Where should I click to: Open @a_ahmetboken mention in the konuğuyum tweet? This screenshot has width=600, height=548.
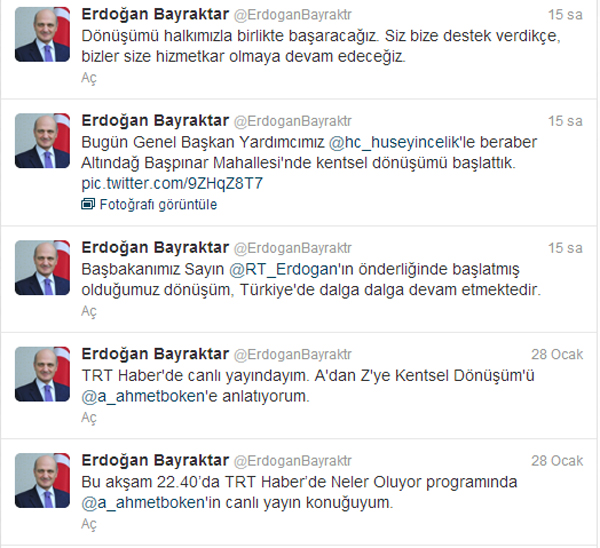(x=144, y=503)
